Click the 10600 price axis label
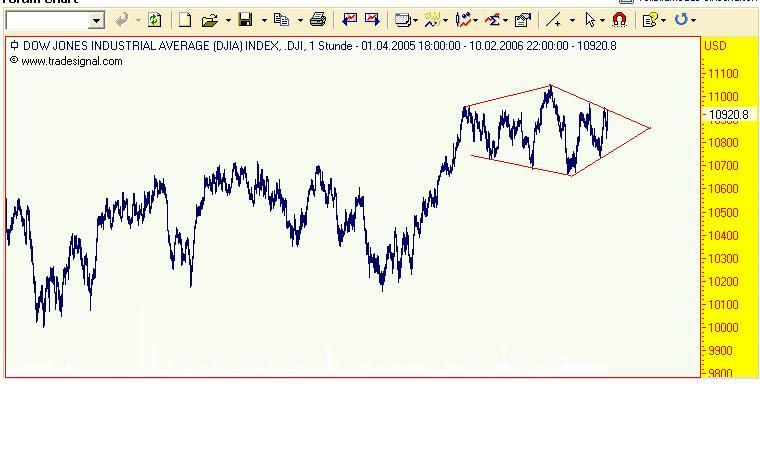The image size is (760, 460). point(723,189)
